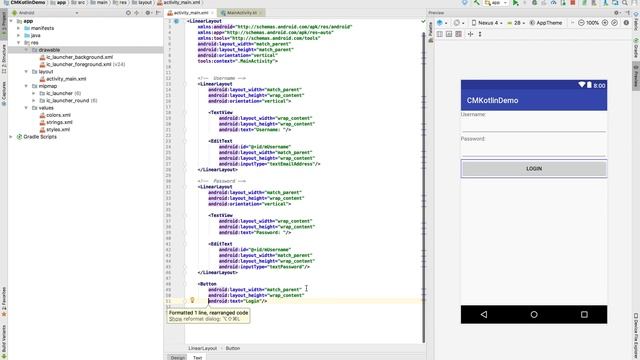Zoom out the preview with minus icon
This screenshot has height=360, width=640.
(x=581, y=23)
